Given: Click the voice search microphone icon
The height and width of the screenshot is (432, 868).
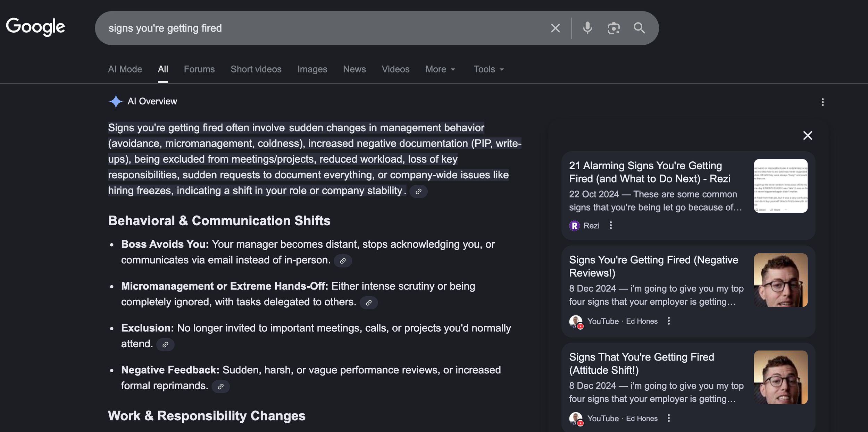Looking at the screenshot, I should (x=587, y=28).
